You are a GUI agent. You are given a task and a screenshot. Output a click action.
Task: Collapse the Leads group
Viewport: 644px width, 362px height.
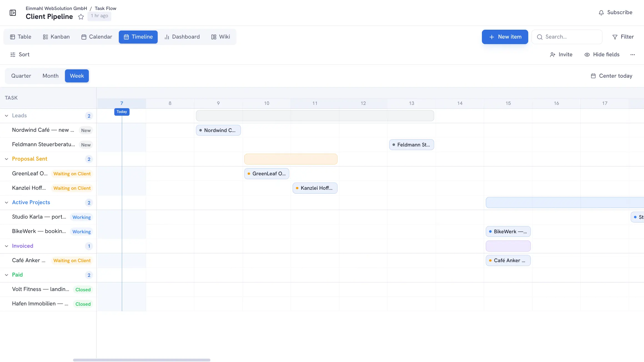pos(6,116)
